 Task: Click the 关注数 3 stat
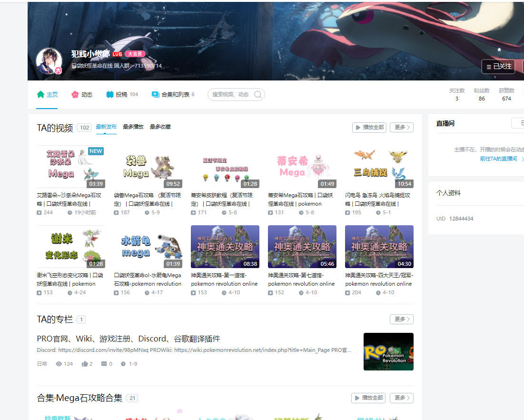point(457,95)
